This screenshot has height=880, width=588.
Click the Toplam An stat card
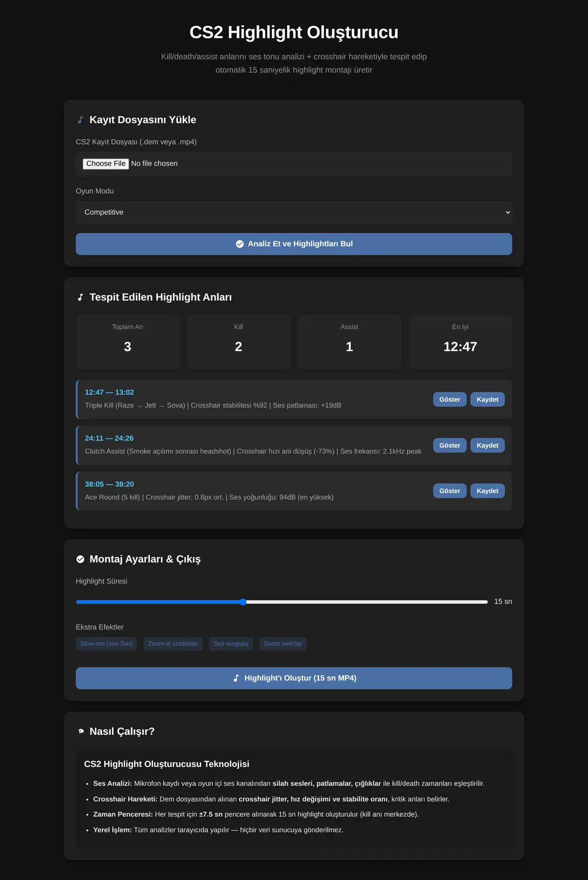click(x=128, y=342)
